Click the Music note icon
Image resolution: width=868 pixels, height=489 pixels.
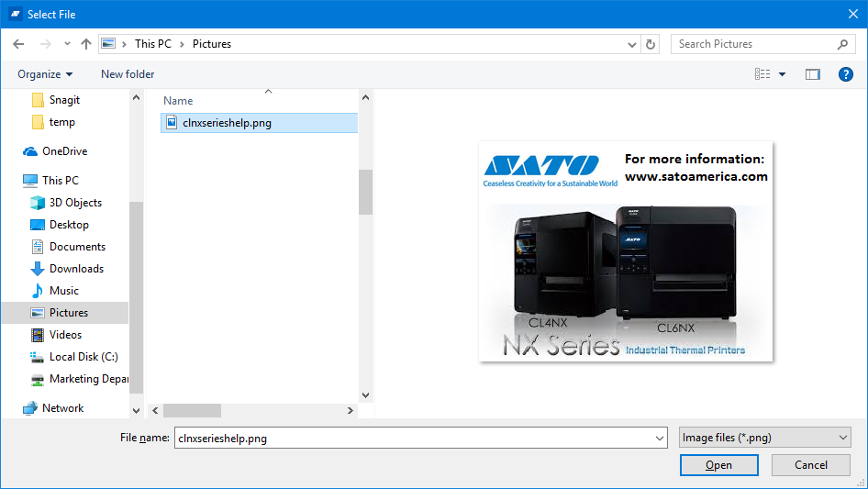pos(38,291)
